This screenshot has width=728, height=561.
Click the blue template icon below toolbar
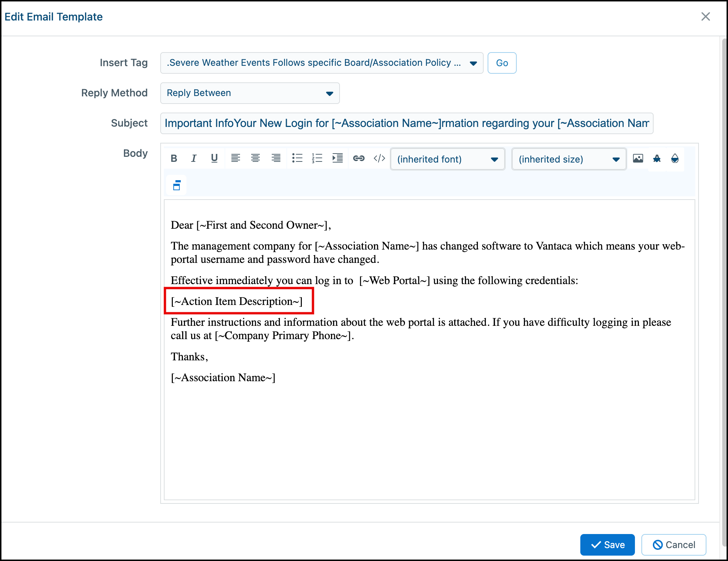176,185
